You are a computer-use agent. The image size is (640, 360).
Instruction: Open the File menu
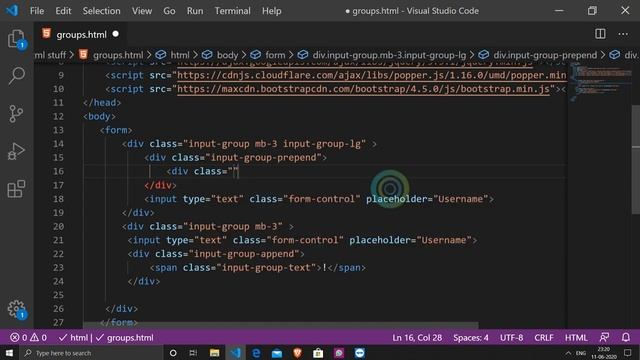(37, 11)
